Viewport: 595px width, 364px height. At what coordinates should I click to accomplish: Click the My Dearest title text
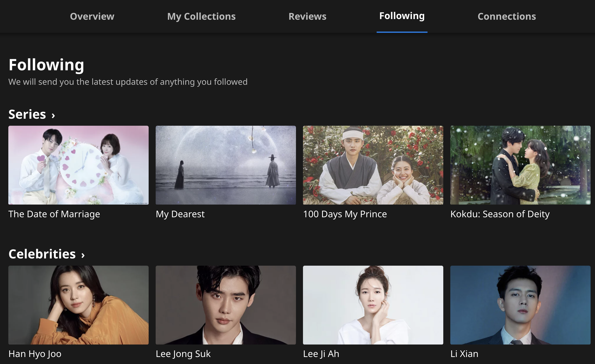pos(180,214)
